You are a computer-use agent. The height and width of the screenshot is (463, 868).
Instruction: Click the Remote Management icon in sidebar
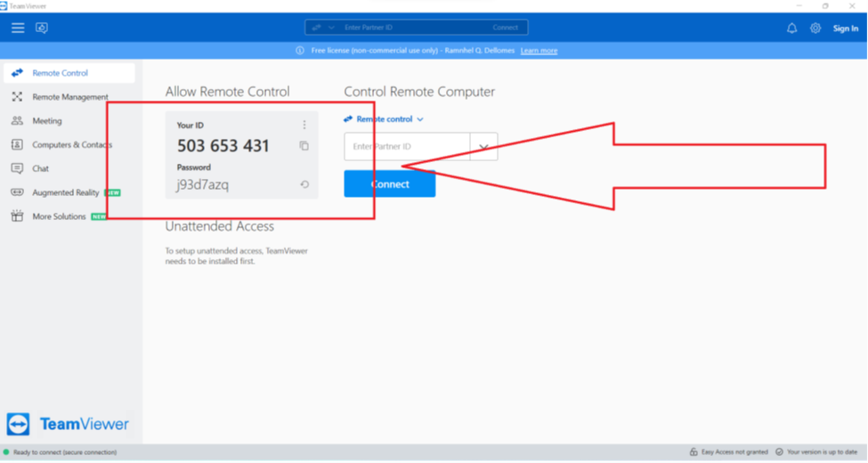tap(17, 97)
